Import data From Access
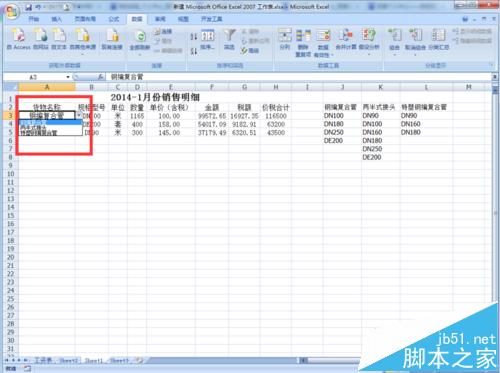500x373 pixels. (19, 39)
